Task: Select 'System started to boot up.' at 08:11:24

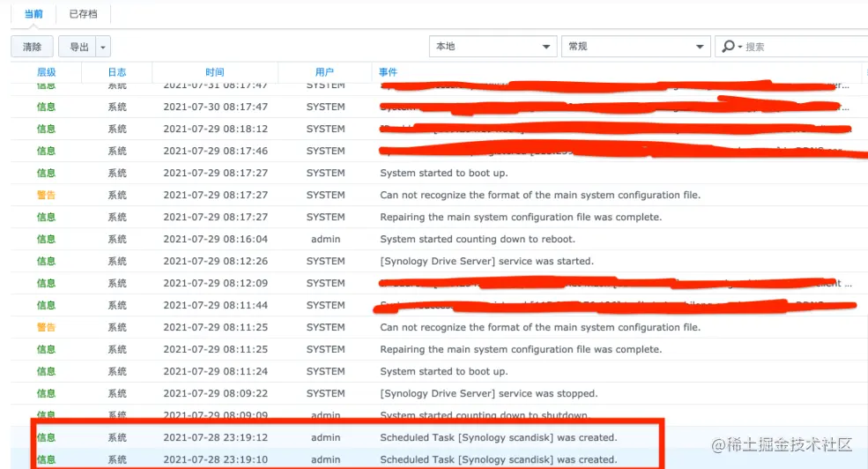Action: pyautogui.click(x=440, y=371)
